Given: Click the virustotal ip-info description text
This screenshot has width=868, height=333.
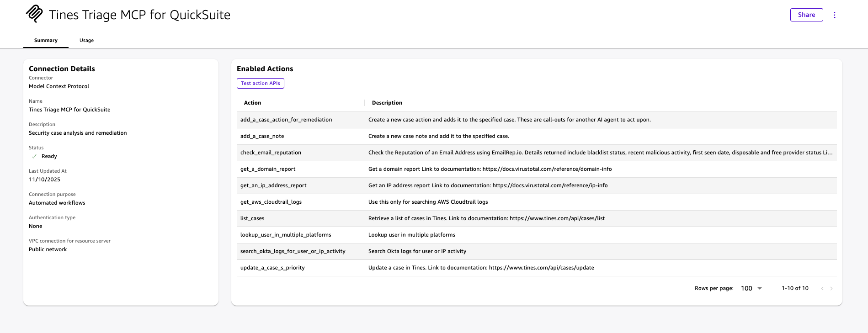Looking at the screenshot, I should (x=488, y=185).
